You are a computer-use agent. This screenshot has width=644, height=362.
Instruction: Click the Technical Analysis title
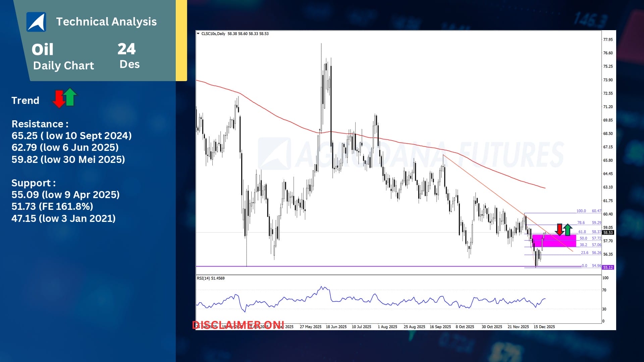pos(106,21)
